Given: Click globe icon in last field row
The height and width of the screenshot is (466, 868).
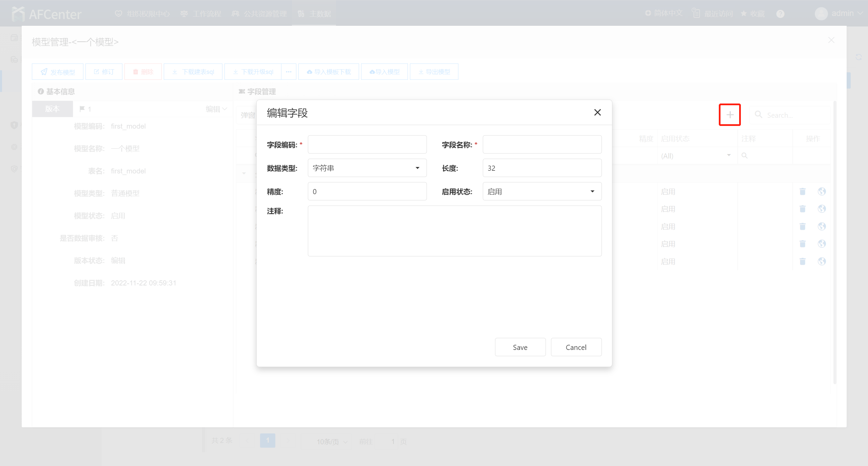Looking at the screenshot, I should 822,261.
